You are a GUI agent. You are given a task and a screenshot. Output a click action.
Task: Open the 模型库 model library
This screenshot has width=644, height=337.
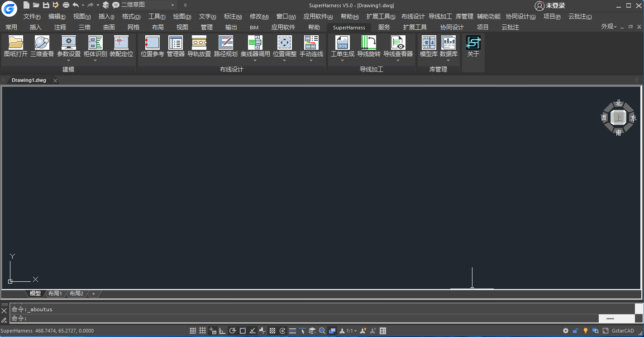click(429, 47)
